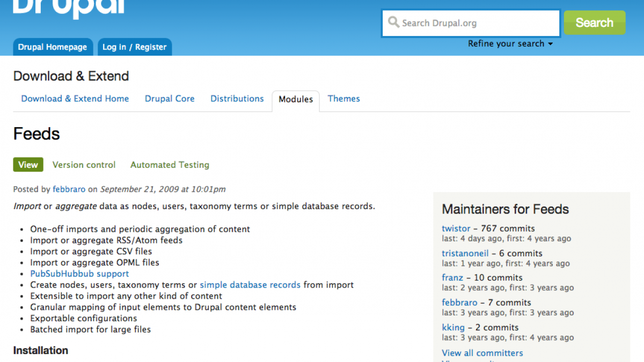The height and width of the screenshot is (362, 644).
Task: Open maintainer franz's profile
Action: pos(452,278)
